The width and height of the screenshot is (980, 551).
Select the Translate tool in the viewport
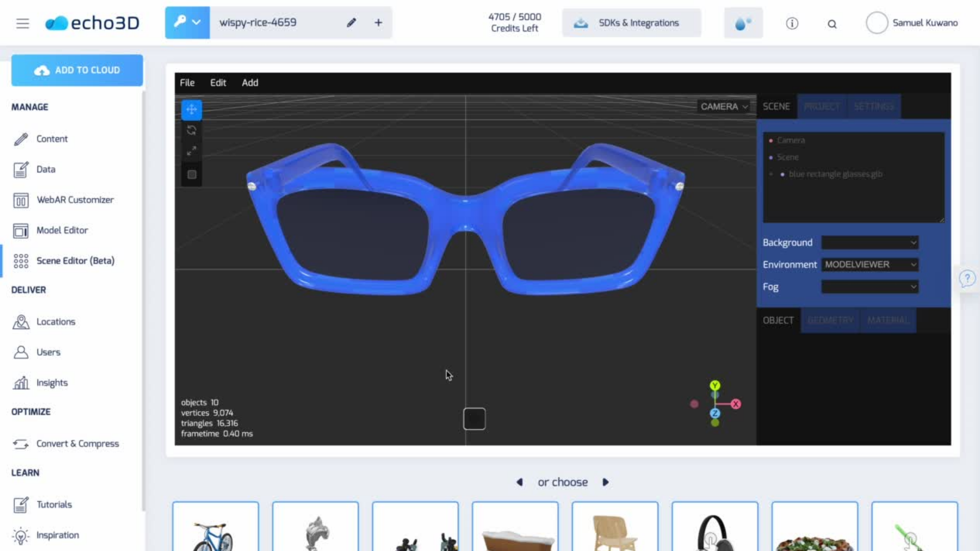tap(191, 110)
